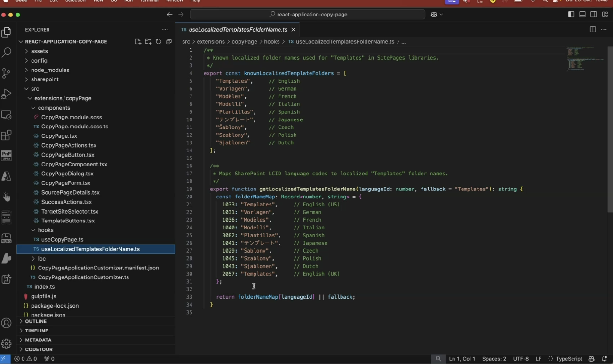This screenshot has width=613, height=364.
Task: Expand the node_modules folder
Action: [x=50, y=70]
